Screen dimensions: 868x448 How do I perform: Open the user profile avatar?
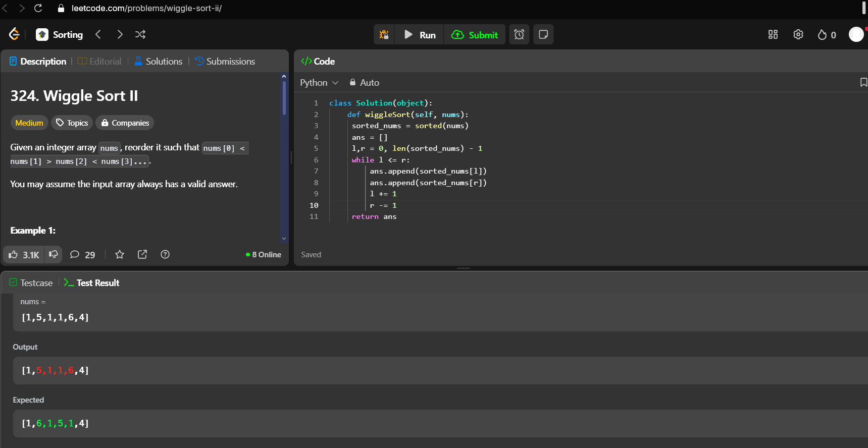point(856,34)
